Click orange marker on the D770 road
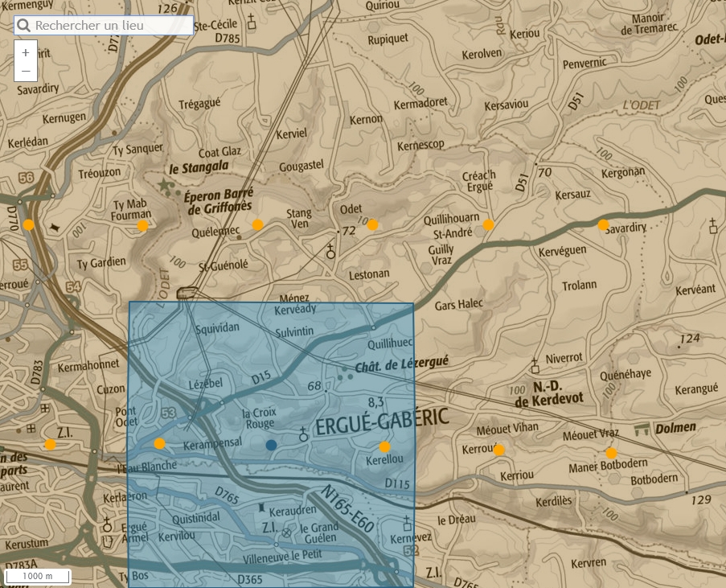Image resolution: width=726 pixels, height=588 pixels. [x=28, y=224]
